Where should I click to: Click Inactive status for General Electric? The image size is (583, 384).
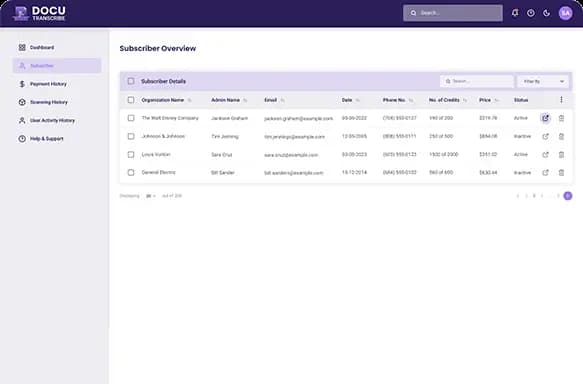point(522,172)
